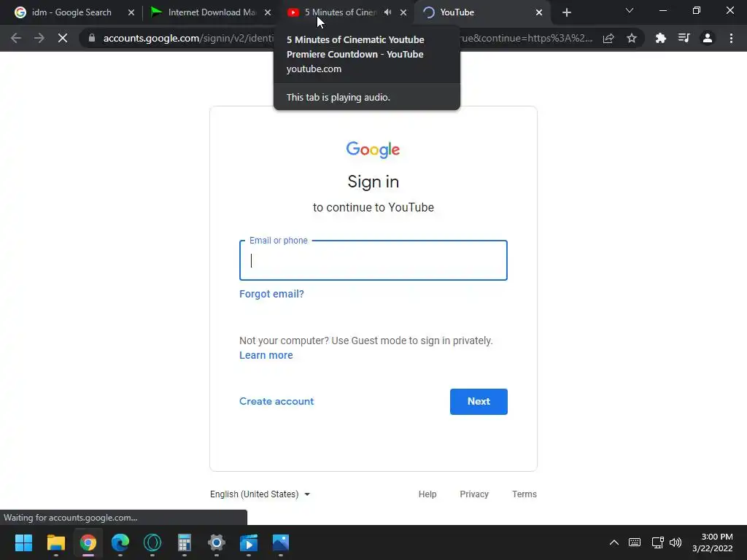Image resolution: width=747 pixels, height=560 pixels.
Task: Show hidden system tray icons
Action: click(x=614, y=542)
